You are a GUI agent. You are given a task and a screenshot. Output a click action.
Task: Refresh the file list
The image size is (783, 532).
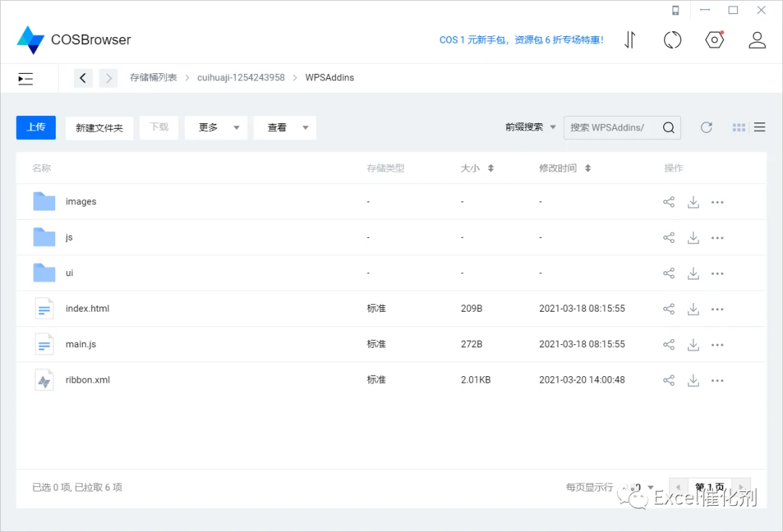tap(706, 128)
